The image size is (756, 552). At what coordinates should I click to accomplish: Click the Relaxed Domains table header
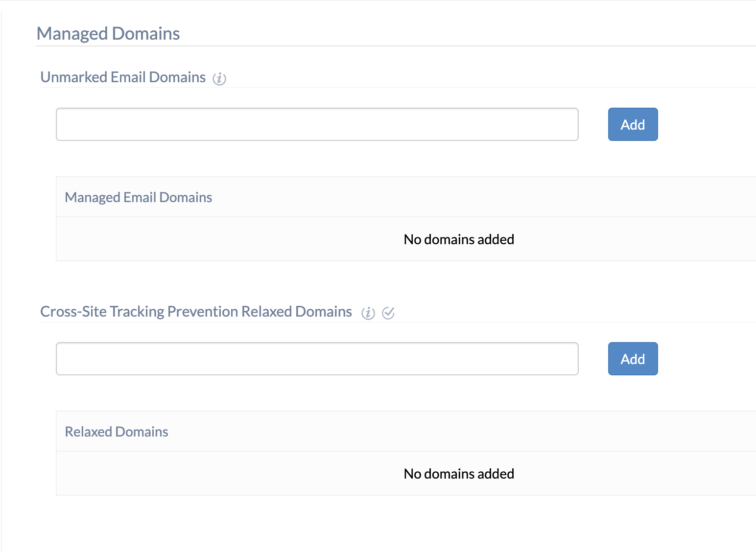click(116, 431)
